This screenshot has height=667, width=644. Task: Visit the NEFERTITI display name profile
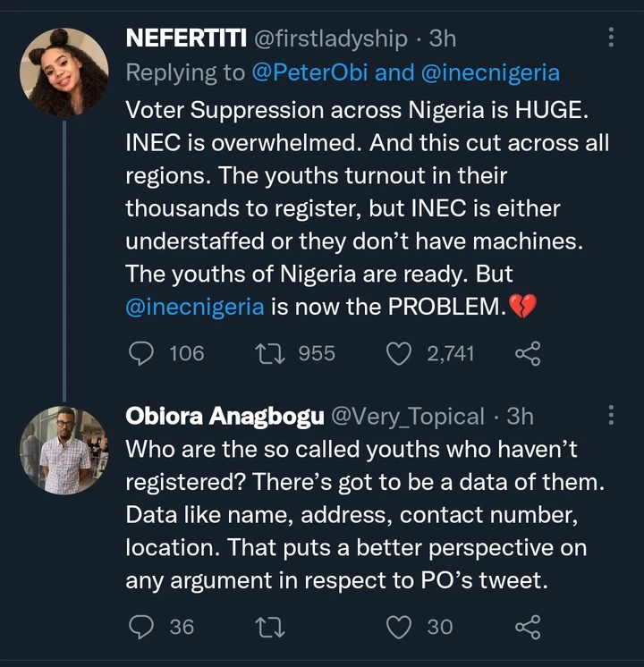[186, 38]
